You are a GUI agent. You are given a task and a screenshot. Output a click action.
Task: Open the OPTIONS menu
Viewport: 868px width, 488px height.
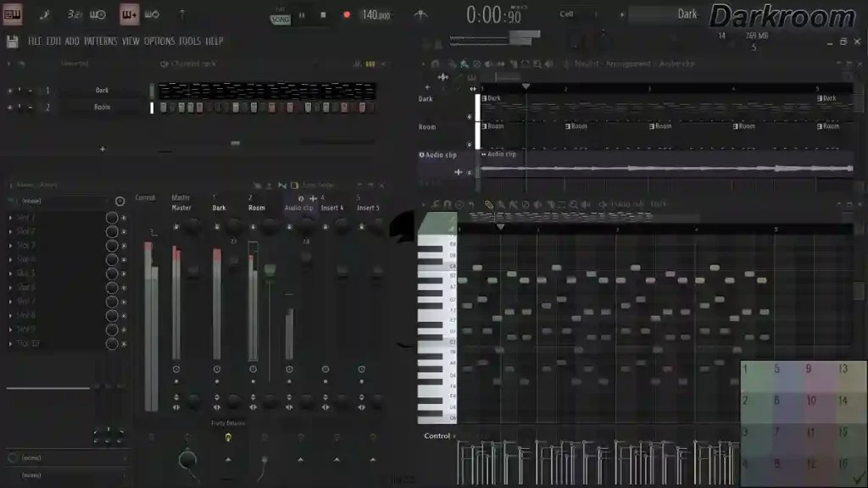158,41
